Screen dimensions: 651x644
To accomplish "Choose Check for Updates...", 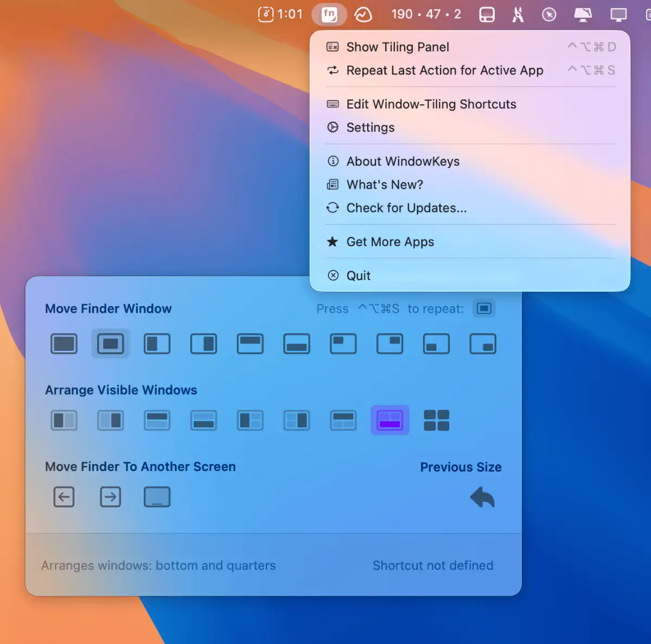I will coord(470,208).
